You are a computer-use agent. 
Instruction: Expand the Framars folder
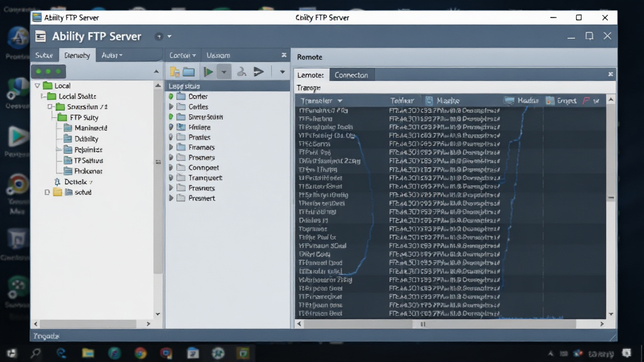171,147
